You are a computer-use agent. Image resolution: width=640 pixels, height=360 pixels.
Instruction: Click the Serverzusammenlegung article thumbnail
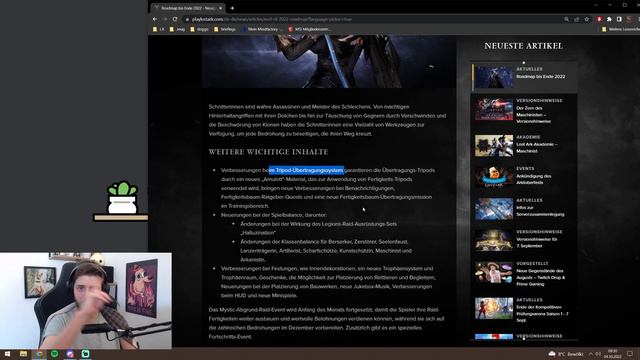pos(493,209)
